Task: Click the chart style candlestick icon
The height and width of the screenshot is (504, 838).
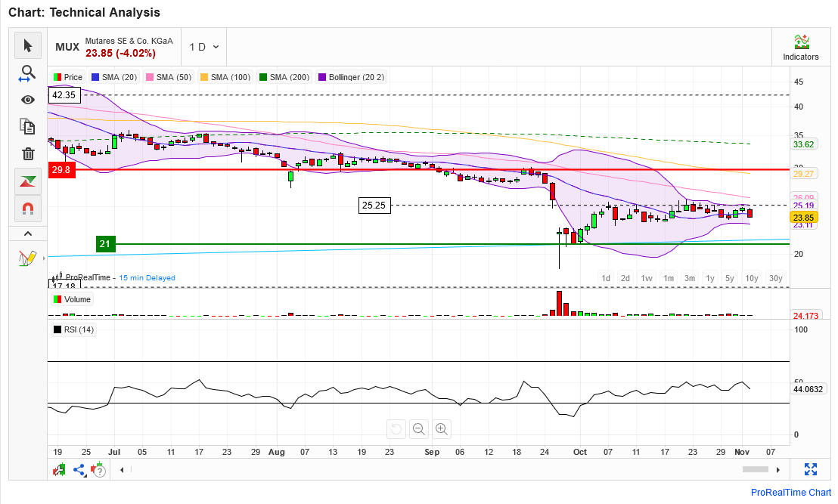Action: click(x=59, y=470)
